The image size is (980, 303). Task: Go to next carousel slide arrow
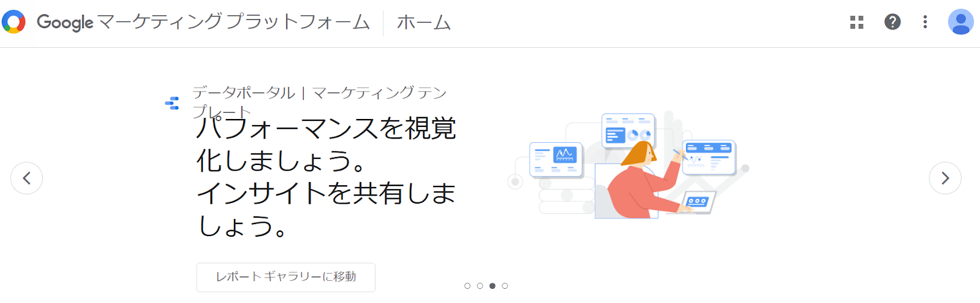tap(945, 178)
